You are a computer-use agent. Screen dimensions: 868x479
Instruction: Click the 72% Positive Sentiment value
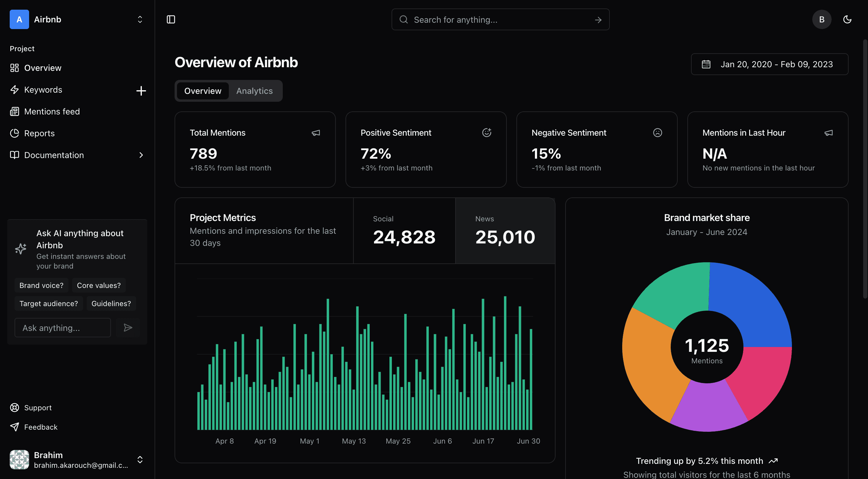pos(376,154)
